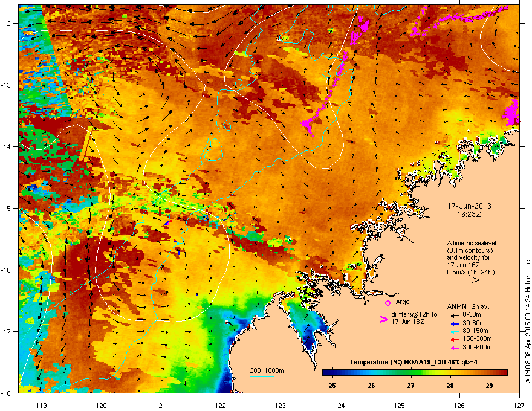Click the latitude axis label -13
The height and width of the screenshot is (411, 532).
[6, 85]
